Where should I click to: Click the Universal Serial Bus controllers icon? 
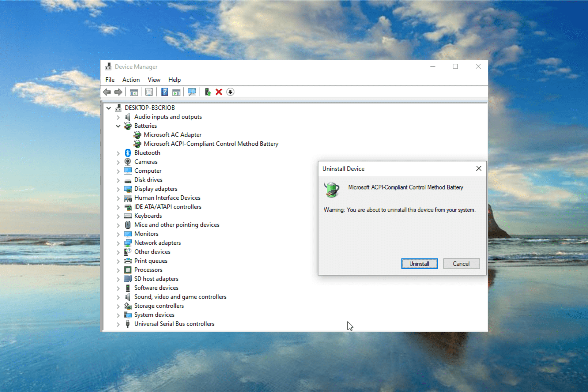(128, 324)
